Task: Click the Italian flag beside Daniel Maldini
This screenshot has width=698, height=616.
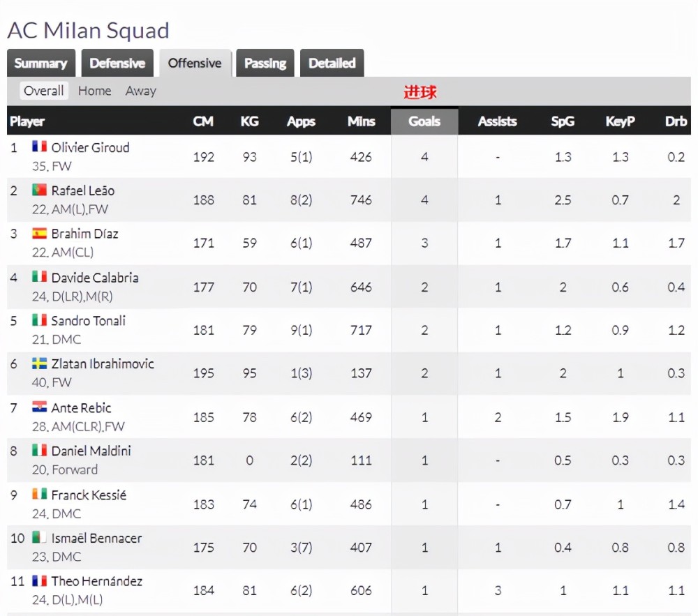Action: click(x=39, y=450)
